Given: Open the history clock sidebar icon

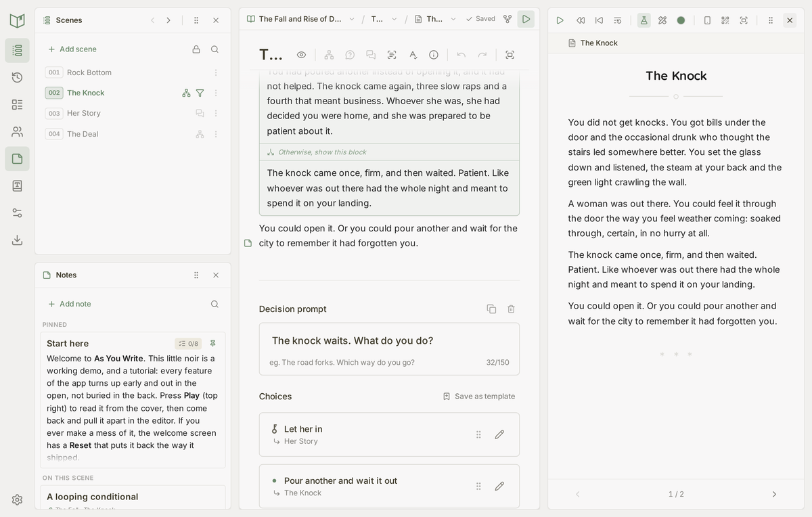Looking at the screenshot, I should [x=17, y=77].
